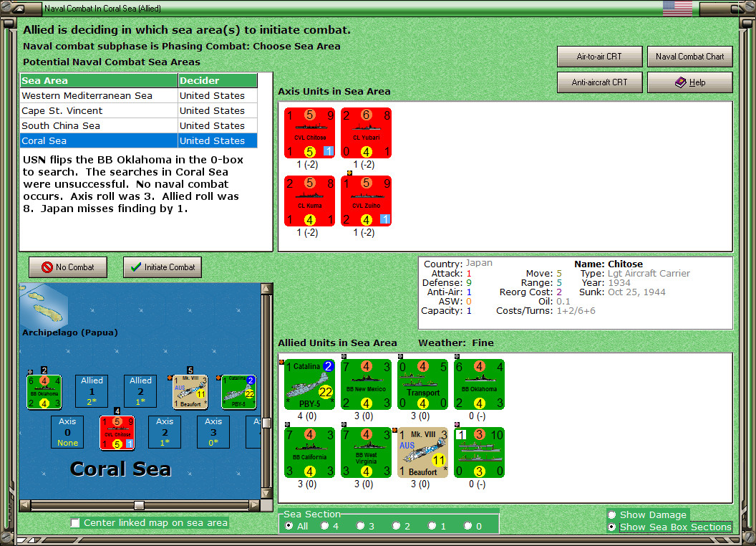
Task: Open the Air-to-air CRT
Action: (x=599, y=57)
